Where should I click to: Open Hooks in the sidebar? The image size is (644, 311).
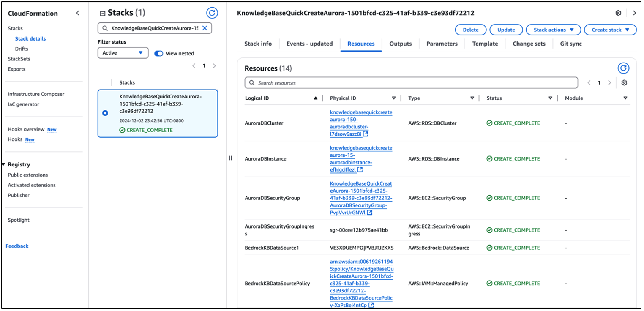(x=15, y=139)
